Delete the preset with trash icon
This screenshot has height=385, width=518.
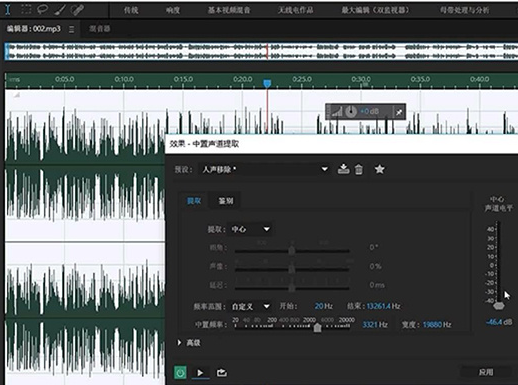pyautogui.click(x=359, y=169)
